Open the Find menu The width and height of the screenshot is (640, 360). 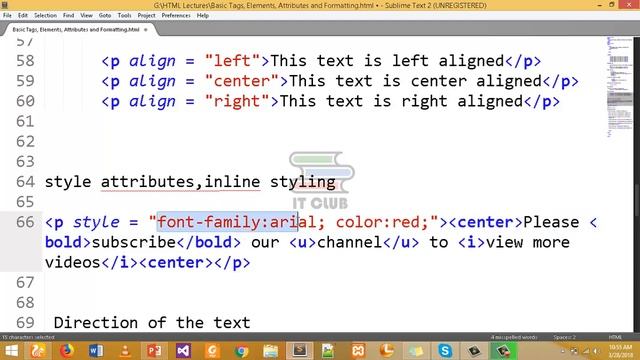coord(69,16)
